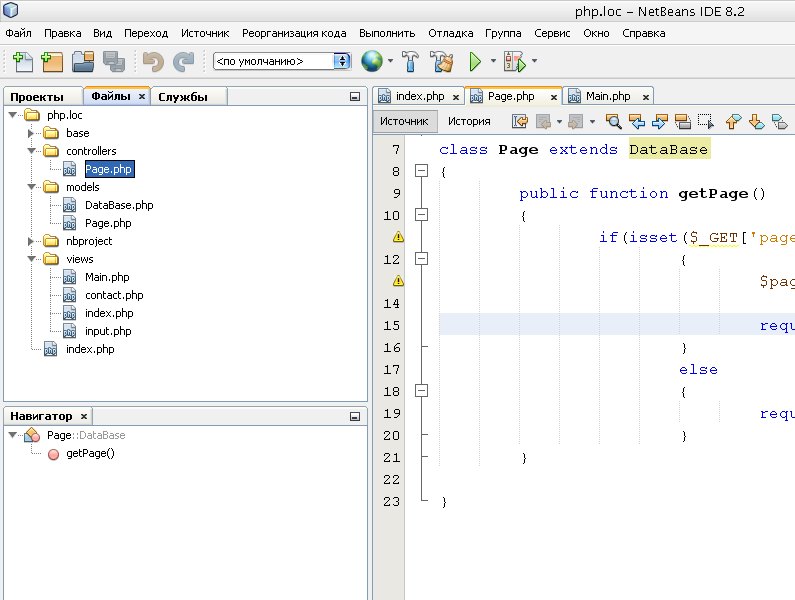
Task: Click the find selection magnifier icon
Action: (613, 122)
